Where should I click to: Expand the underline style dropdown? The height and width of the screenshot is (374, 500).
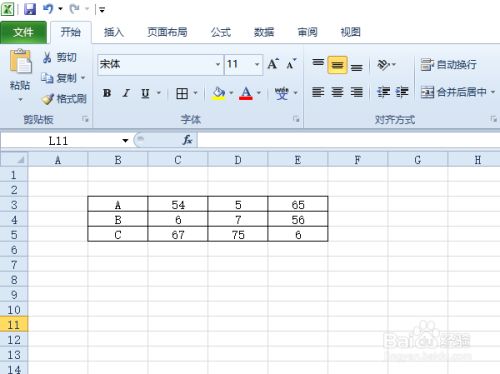tap(159, 93)
